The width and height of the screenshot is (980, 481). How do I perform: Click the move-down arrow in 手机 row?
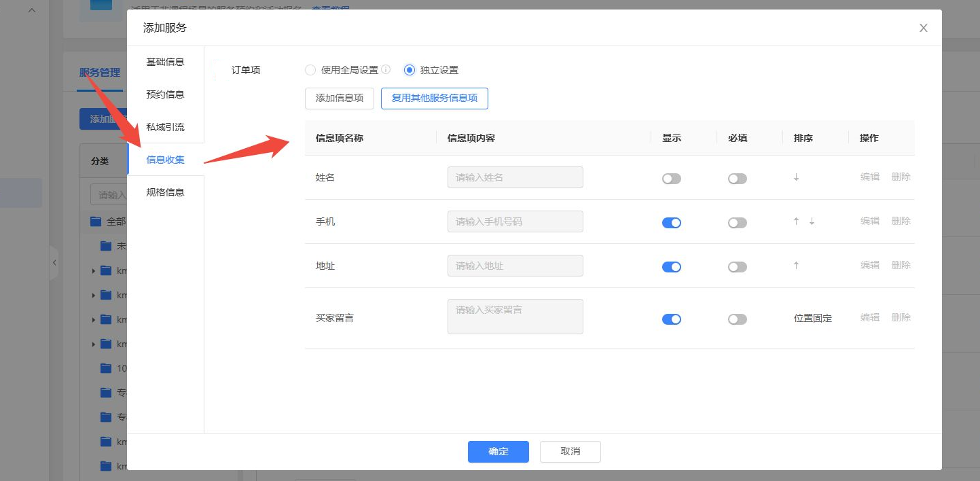[812, 221]
